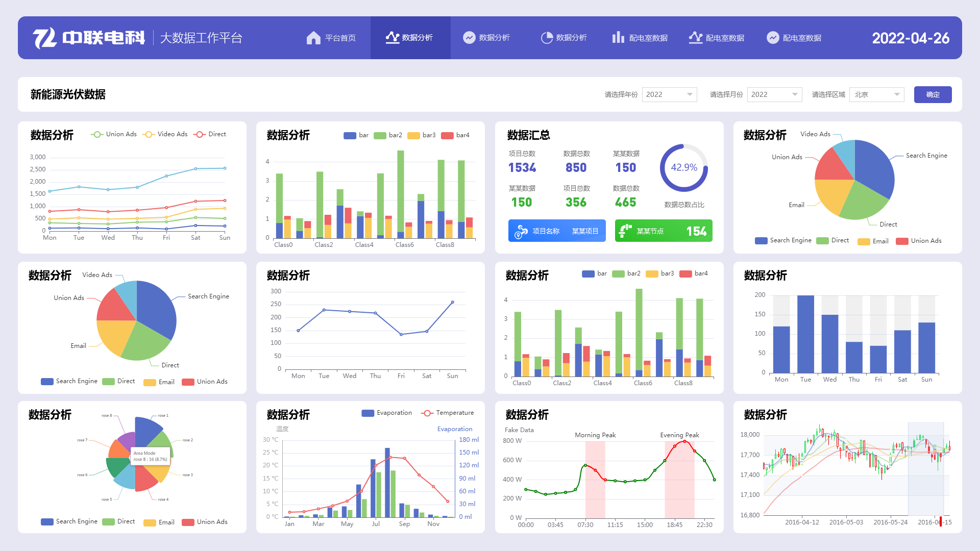This screenshot has width=980, height=551.
Task: Open the 请选择区域 dropdown showing 北京
Action: click(x=876, y=94)
